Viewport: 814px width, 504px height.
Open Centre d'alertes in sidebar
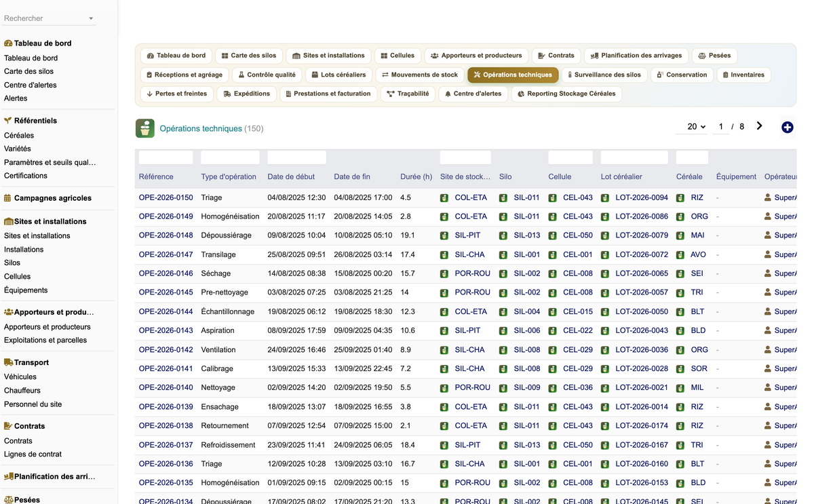tap(31, 85)
